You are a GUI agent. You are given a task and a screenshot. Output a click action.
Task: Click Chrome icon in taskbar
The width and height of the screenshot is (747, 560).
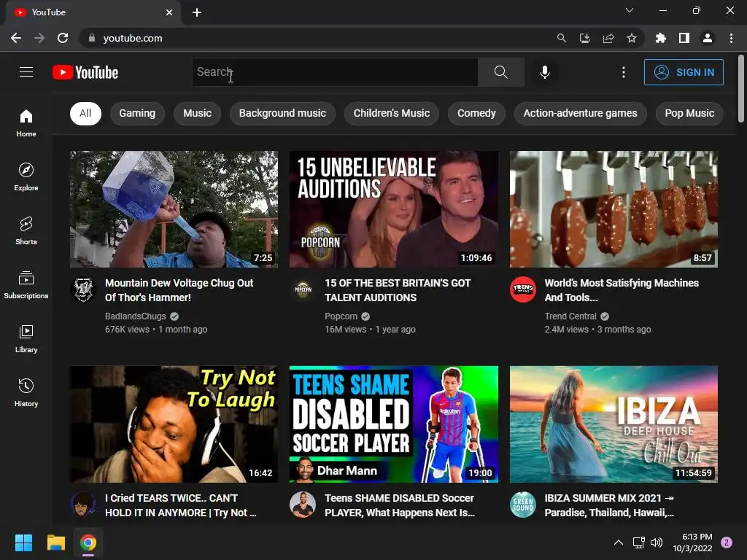pyautogui.click(x=88, y=542)
